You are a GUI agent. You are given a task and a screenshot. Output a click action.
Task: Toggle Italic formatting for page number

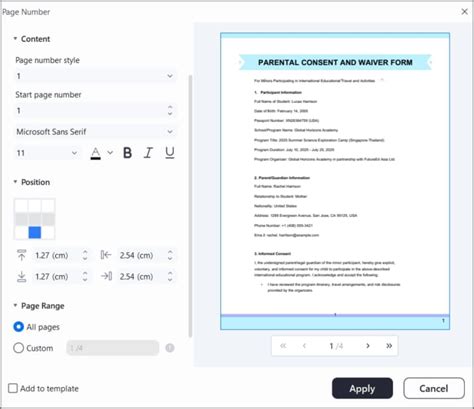pyautogui.click(x=148, y=153)
